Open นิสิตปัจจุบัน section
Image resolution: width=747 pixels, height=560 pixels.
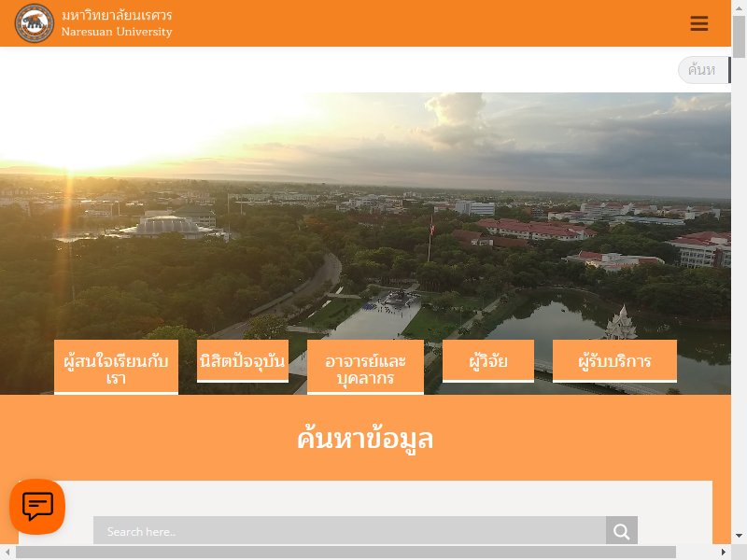pos(243,361)
